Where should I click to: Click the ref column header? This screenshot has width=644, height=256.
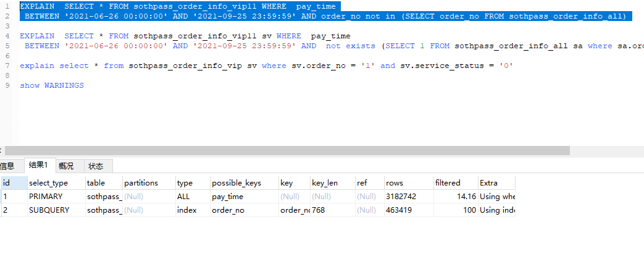(x=370, y=183)
